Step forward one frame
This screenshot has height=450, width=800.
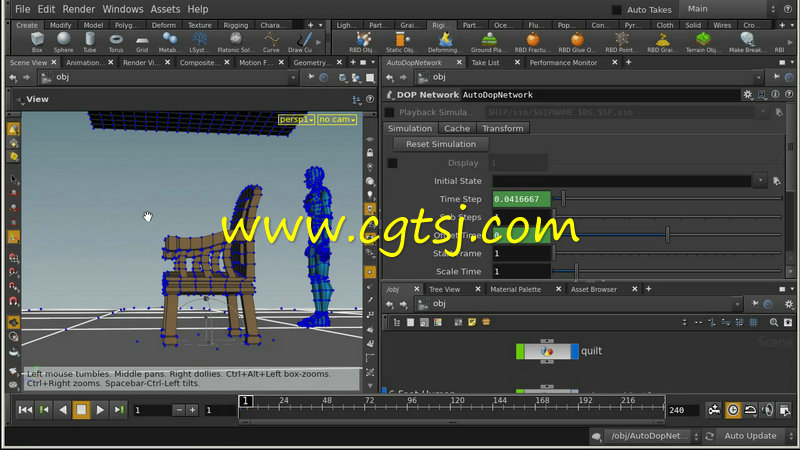[x=118, y=410]
